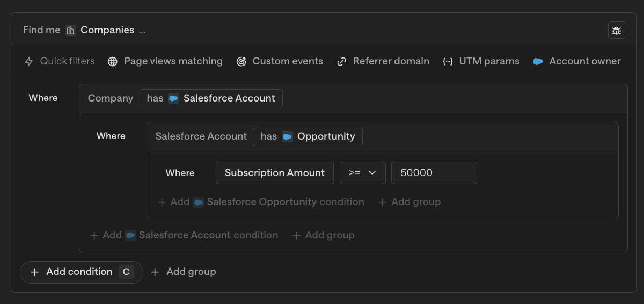Screen dimensions: 644x304
Task: Click the 'Company' label text
Action: pos(111,98)
